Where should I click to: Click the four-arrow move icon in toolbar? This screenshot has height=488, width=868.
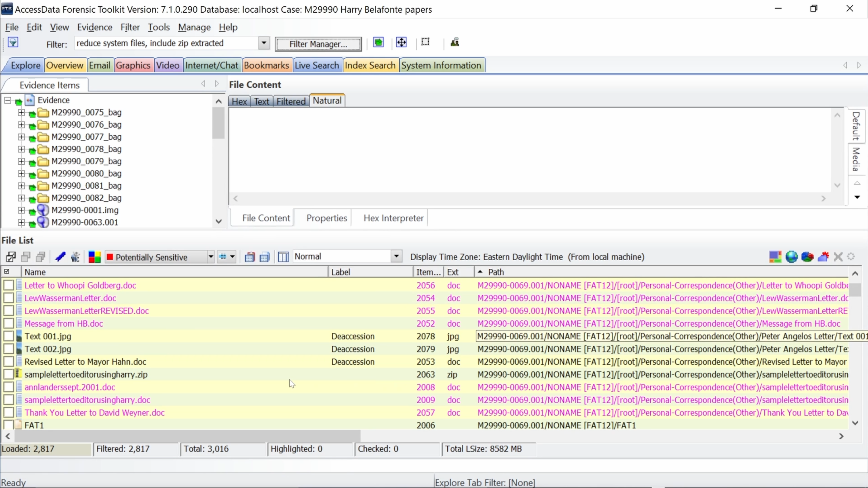(x=401, y=42)
